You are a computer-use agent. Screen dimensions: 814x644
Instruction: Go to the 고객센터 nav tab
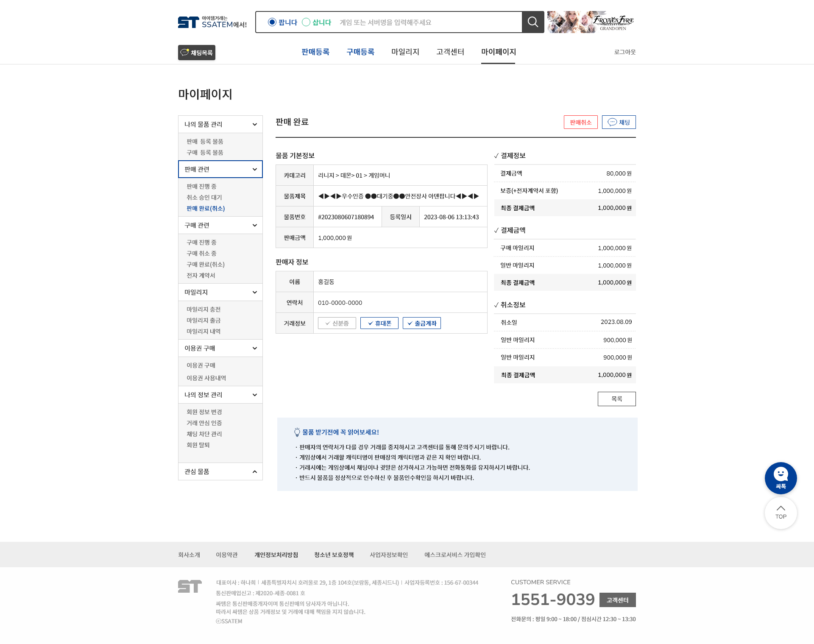click(450, 52)
